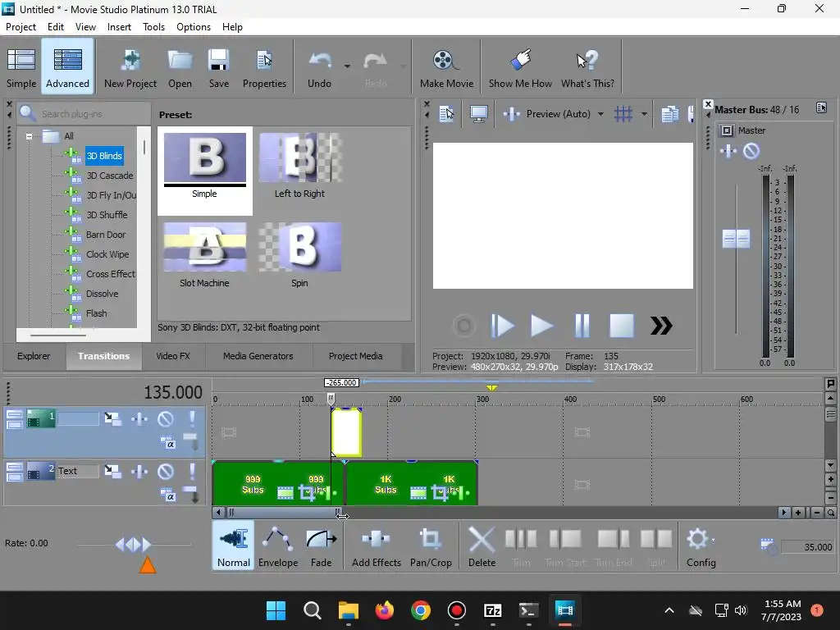Viewport: 840px width, 630px height.
Task: Open the Options menu
Action: (194, 27)
